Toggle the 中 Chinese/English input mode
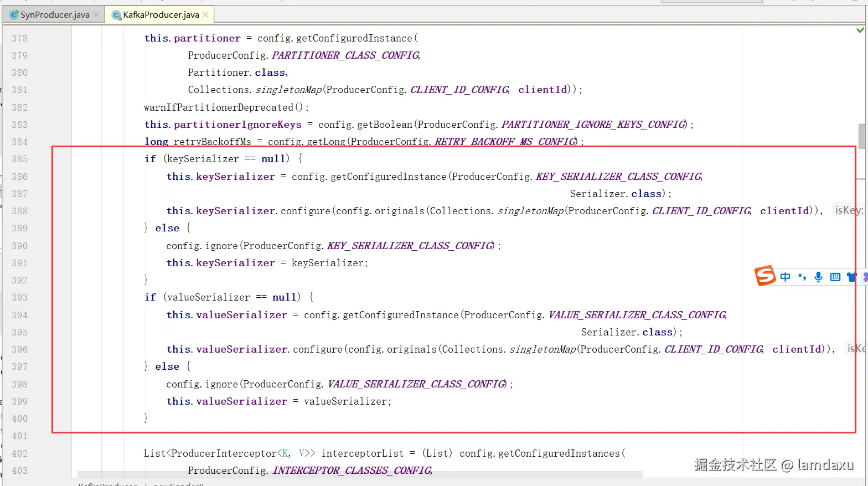This screenshot has height=486, width=868. click(x=785, y=277)
